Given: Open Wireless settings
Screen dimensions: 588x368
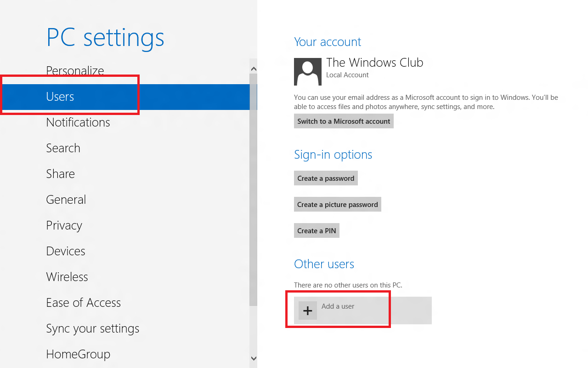Looking at the screenshot, I should tap(67, 277).
